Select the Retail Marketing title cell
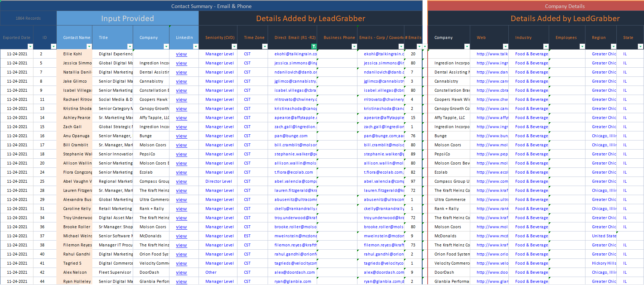Screen dimensions: 644x285 113,209
